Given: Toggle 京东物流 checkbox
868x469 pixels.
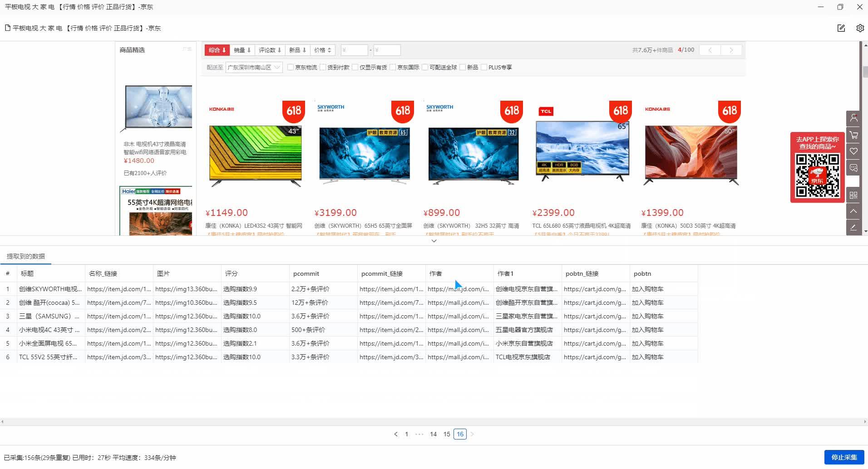Looking at the screenshot, I should [291, 67].
